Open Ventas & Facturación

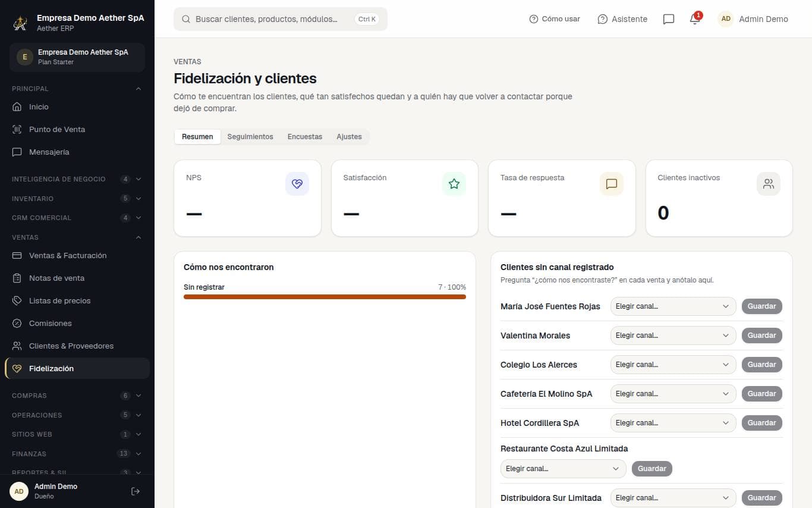tap(77, 256)
